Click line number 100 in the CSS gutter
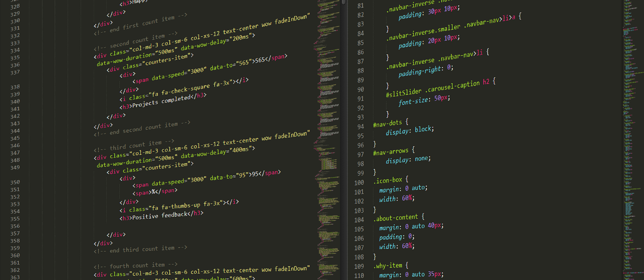 point(359,183)
